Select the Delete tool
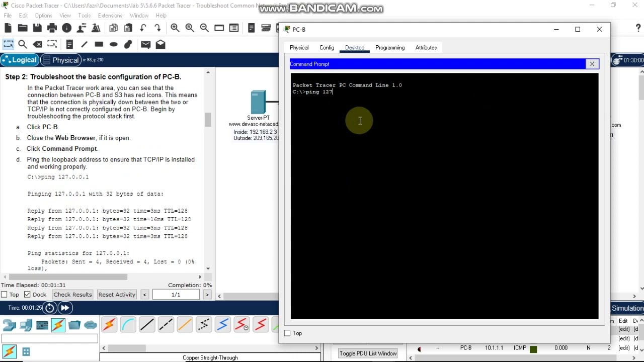 coord(38,44)
